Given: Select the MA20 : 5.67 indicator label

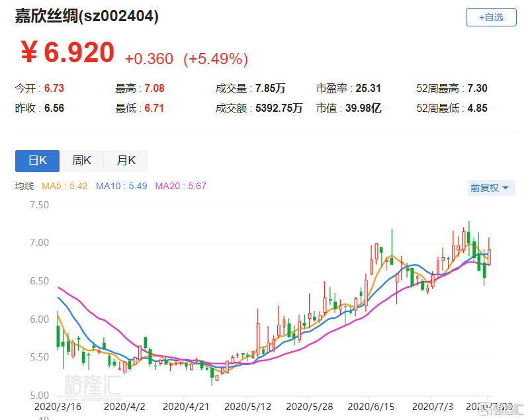Looking at the screenshot, I should tap(181, 186).
